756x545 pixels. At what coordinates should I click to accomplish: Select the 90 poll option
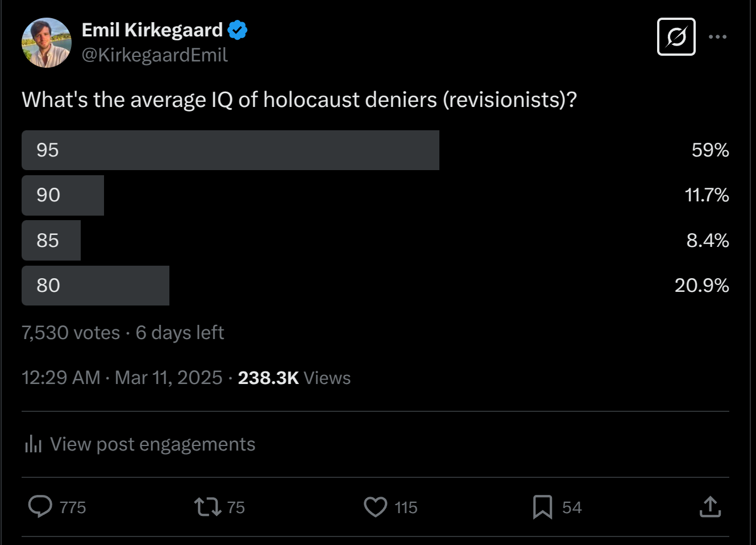(63, 195)
